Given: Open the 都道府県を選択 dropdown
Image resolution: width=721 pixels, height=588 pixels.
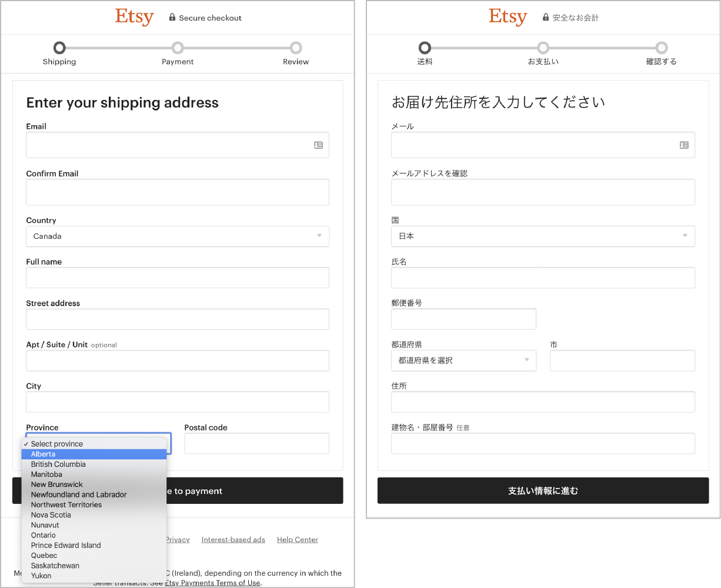Looking at the screenshot, I should click(x=463, y=360).
